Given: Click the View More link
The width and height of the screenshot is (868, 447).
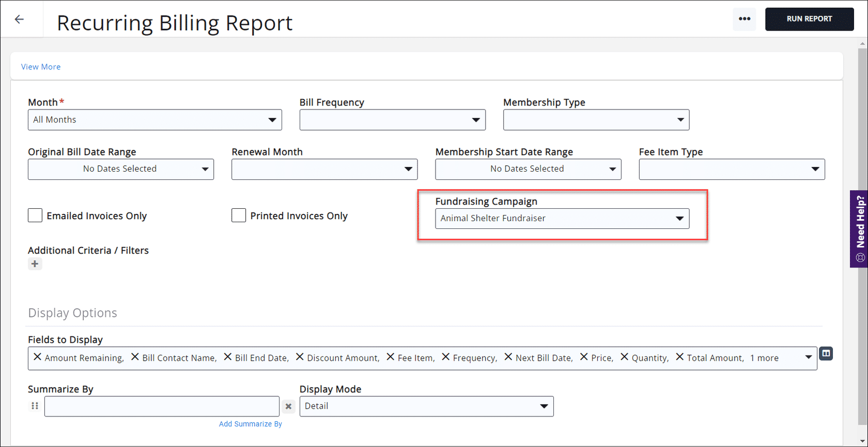Looking at the screenshot, I should click(41, 67).
